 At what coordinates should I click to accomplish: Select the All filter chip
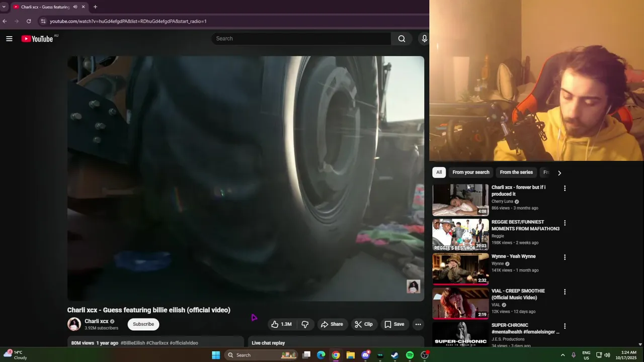(439, 172)
